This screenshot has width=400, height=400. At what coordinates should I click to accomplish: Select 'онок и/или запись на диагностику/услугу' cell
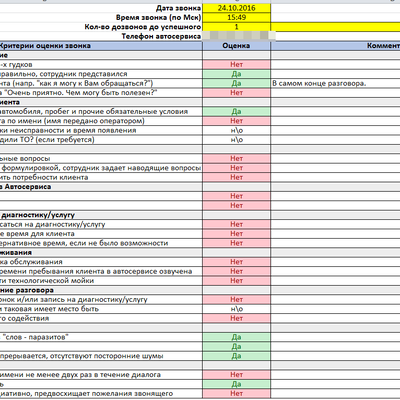pos(101,299)
